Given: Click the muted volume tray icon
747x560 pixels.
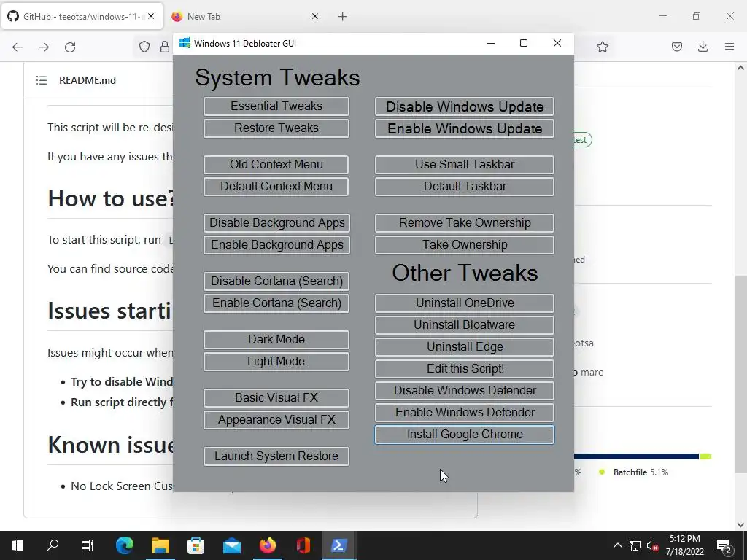Looking at the screenshot, I should pyautogui.click(x=653, y=545).
